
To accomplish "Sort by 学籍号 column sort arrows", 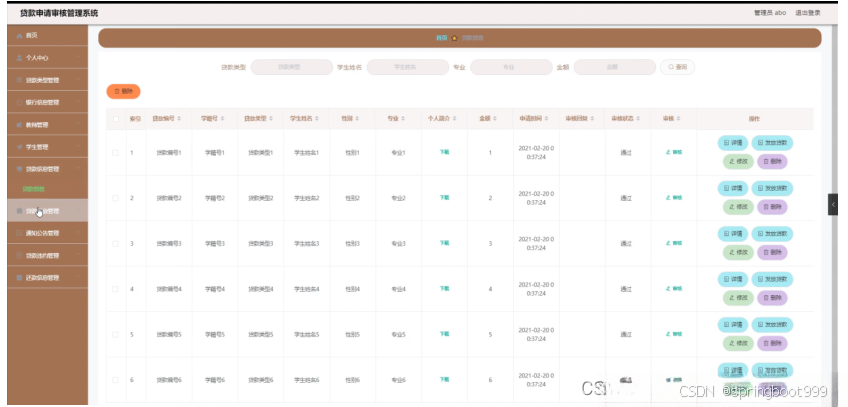I will point(222,118).
